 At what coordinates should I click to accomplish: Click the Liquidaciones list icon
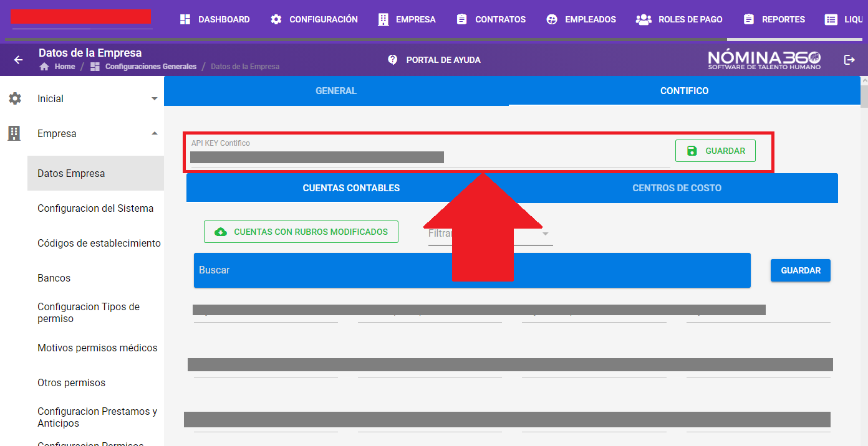[831, 19]
